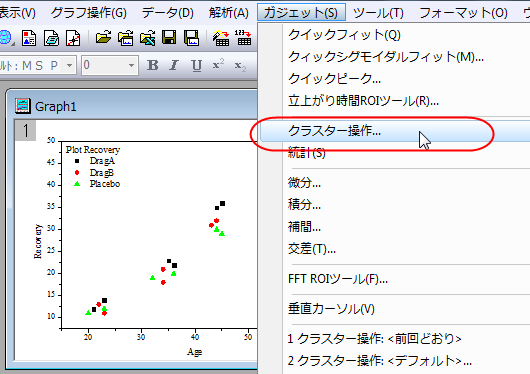Viewport: 530px width, 374px height.
Task: Toggle Italic text formatting
Action: 174,65
